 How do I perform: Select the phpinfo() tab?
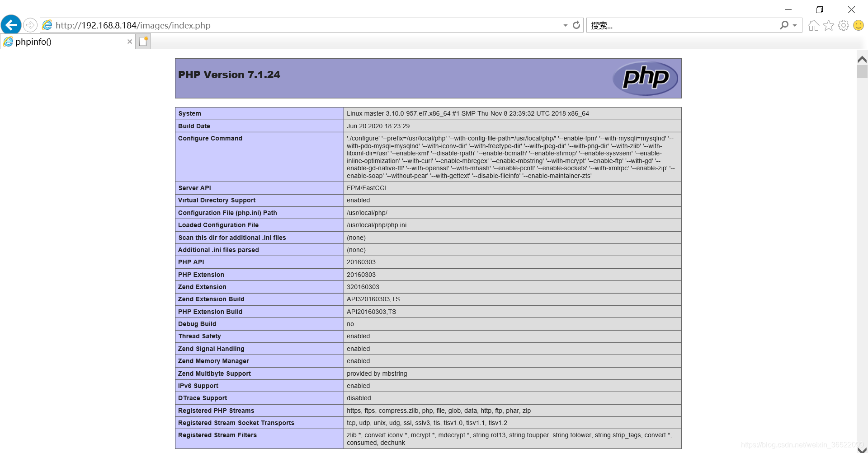[68, 42]
